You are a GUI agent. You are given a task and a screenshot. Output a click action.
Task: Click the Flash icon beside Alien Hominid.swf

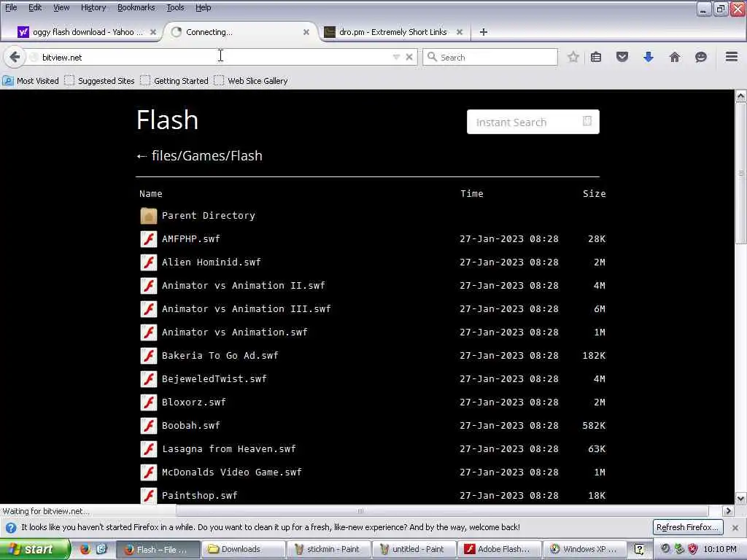(149, 262)
